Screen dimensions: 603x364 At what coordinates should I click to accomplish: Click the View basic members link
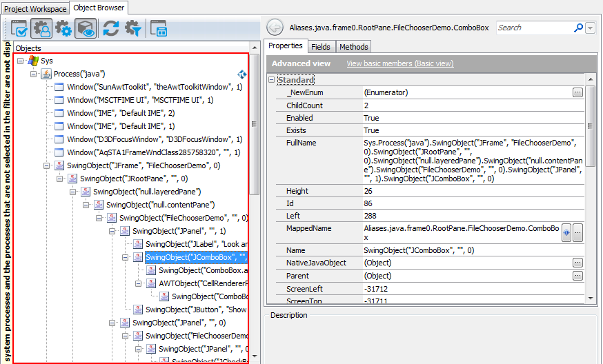pos(399,63)
